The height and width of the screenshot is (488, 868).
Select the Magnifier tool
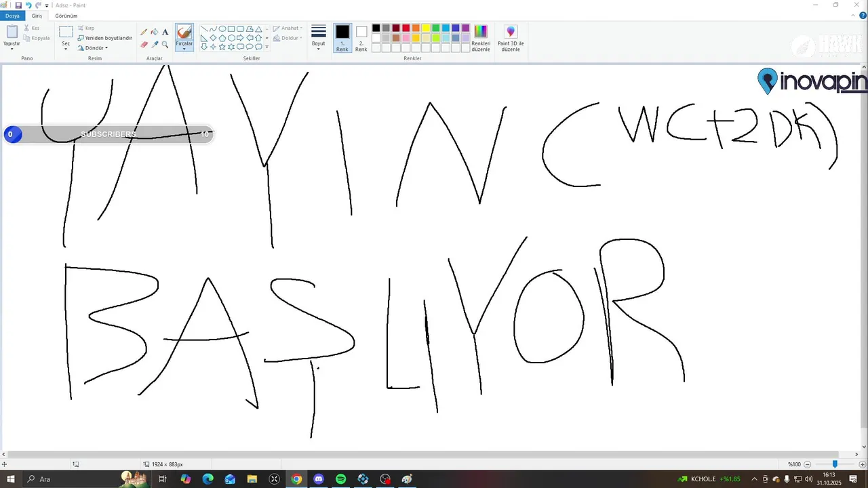[165, 45]
